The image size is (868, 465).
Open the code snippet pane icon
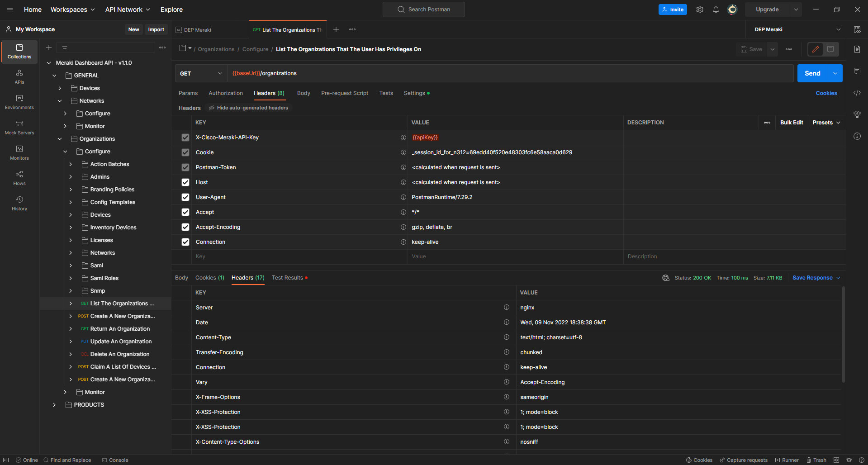point(857,93)
